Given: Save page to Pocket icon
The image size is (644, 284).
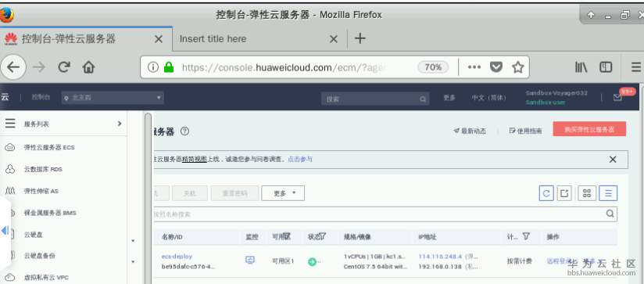Looking at the screenshot, I should point(497,67).
